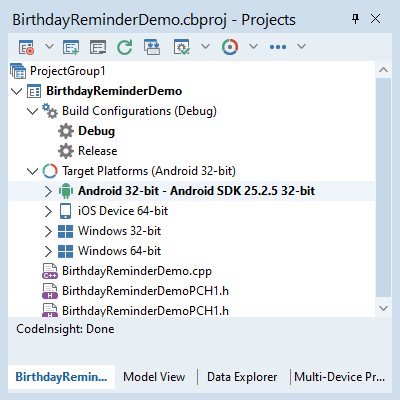This screenshot has height=400, width=400.
Task: Click the Target Platforms circle tree icon
Action: coord(50,171)
